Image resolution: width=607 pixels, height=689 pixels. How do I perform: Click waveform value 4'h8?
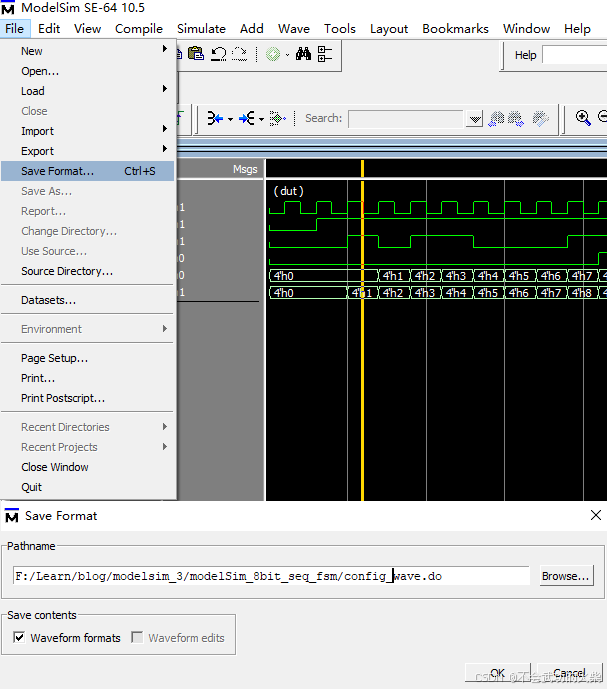582,293
